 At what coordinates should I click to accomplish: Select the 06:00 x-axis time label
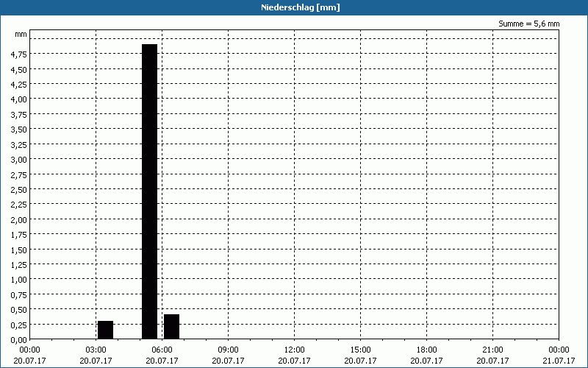(x=162, y=350)
